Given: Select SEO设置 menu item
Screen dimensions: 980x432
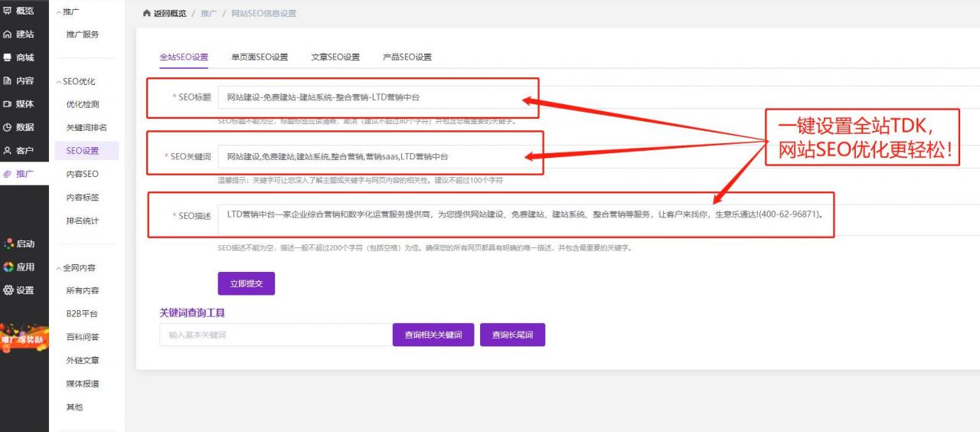Looking at the screenshot, I should coord(87,151).
